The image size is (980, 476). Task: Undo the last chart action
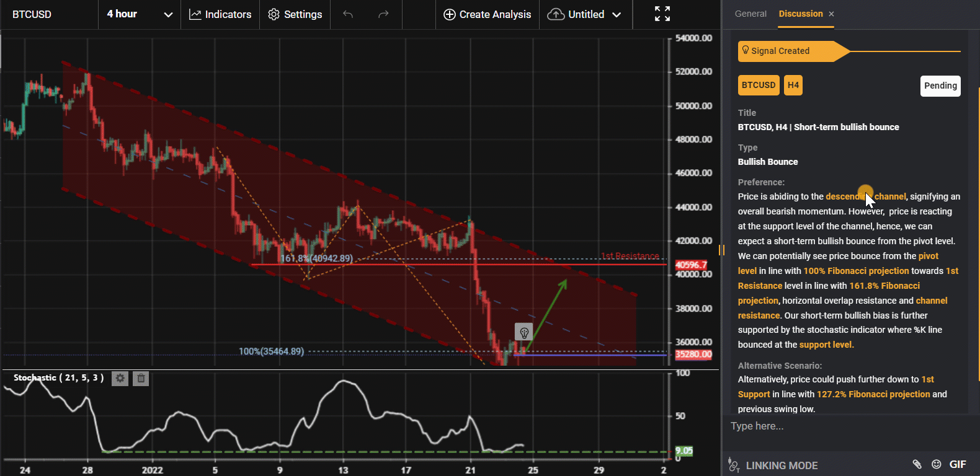point(348,14)
